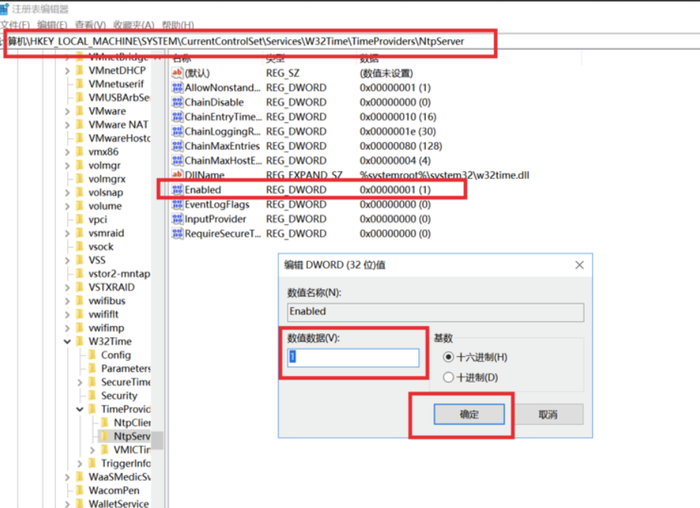Click the VMnetDHCP folder icon
The height and width of the screenshot is (508, 700).
pyautogui.click(x=80, y=71)
